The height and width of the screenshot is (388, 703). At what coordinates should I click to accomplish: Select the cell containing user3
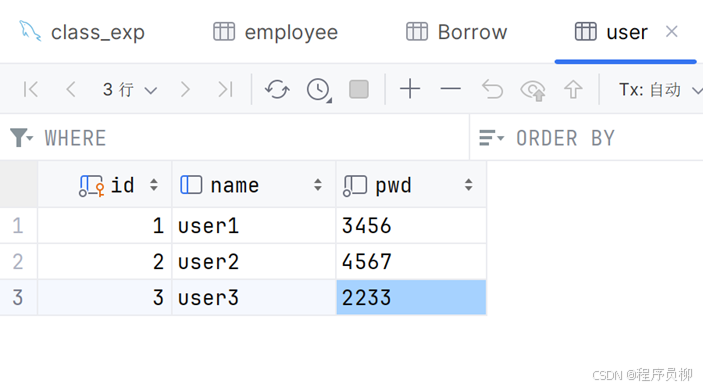point(254,297)
